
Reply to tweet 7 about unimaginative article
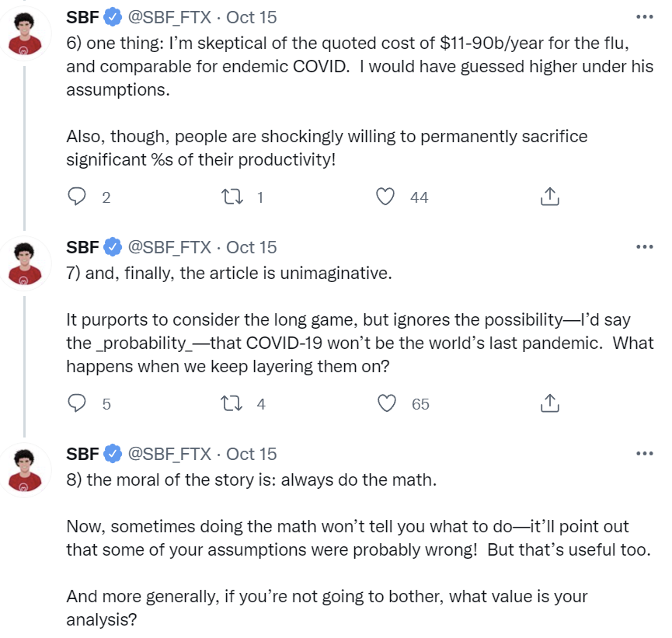pyautogui.click(x=77, y=403)
